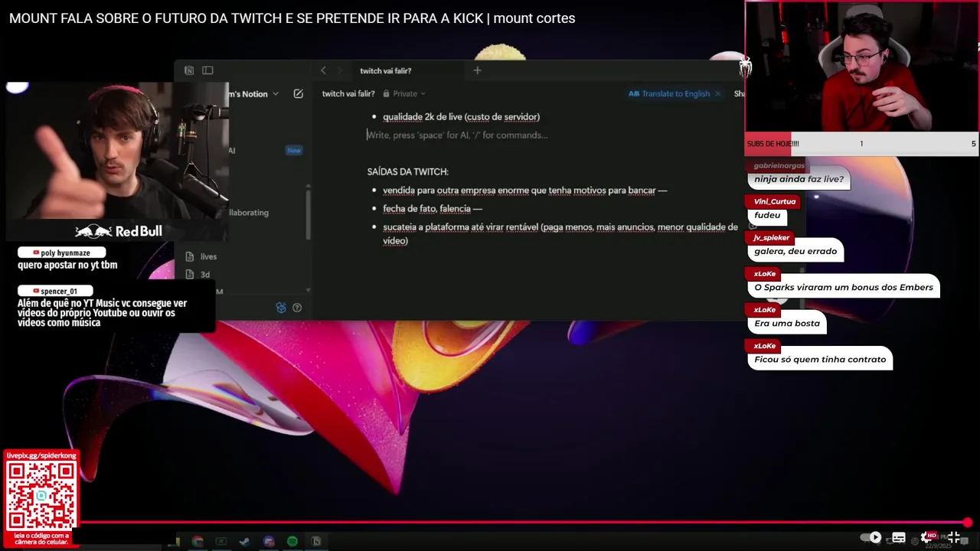Click the 'SUBS DE HOJE!!!!' counter bar

point(861,143)
